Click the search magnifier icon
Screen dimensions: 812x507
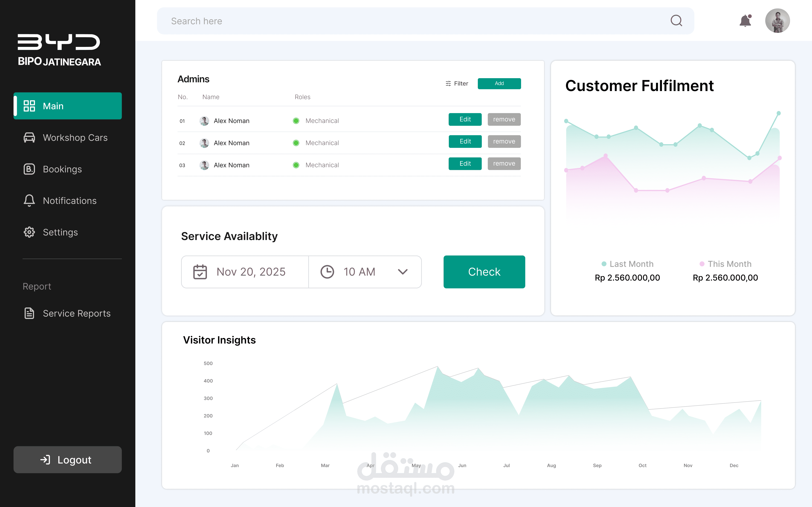point(676,21)
